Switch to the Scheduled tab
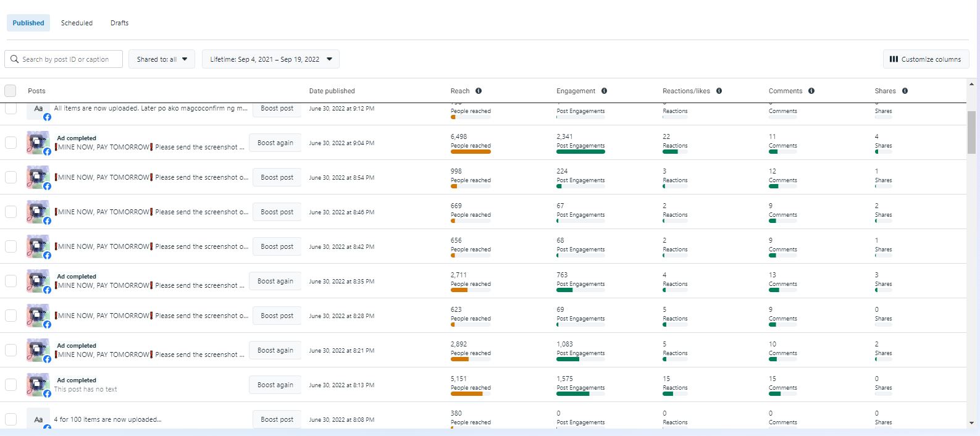This screenshot has height=436, width=980. [77, 23]
